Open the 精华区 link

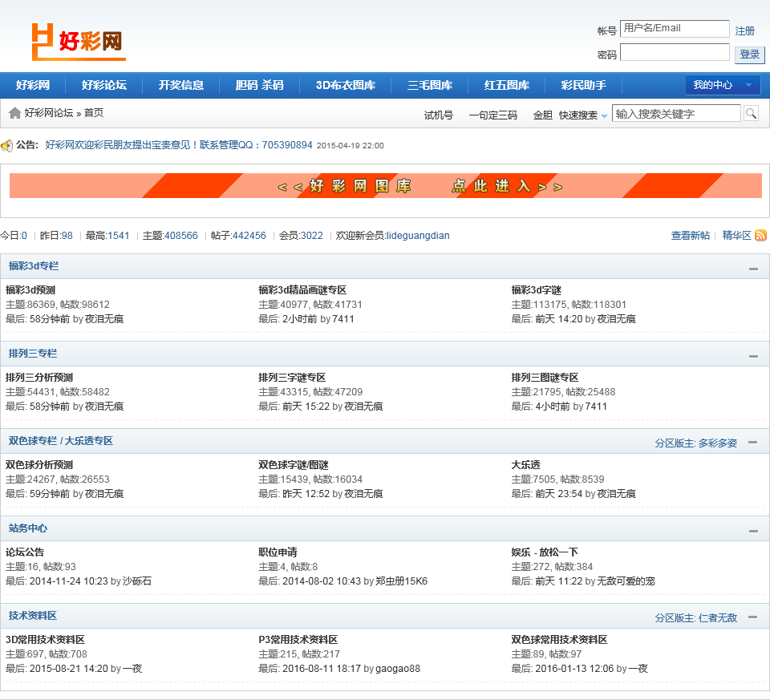click(736, 235)
